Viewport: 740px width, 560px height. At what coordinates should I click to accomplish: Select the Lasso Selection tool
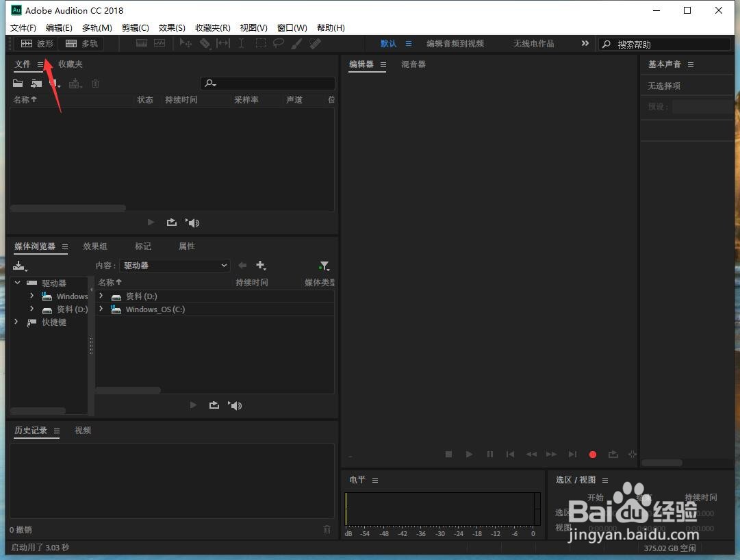click(279, 43)
